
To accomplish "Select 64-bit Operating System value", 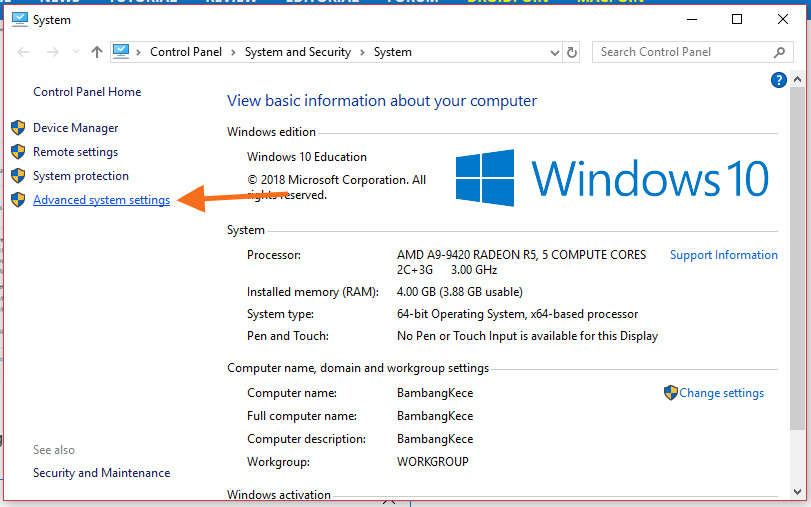I will [x=517, y=314].
